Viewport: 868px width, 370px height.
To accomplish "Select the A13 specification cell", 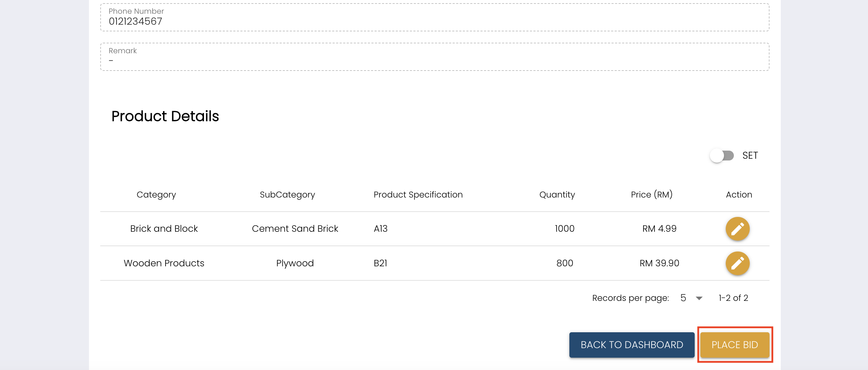I will coord(381,229).
